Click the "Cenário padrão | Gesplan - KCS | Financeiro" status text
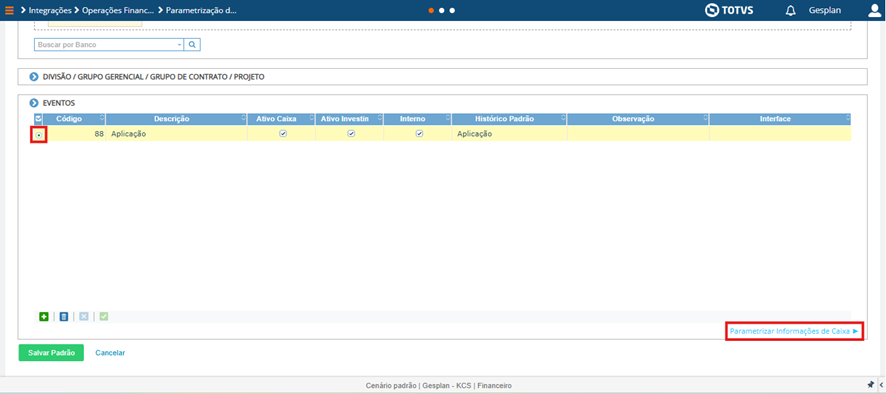 [439, 386]
